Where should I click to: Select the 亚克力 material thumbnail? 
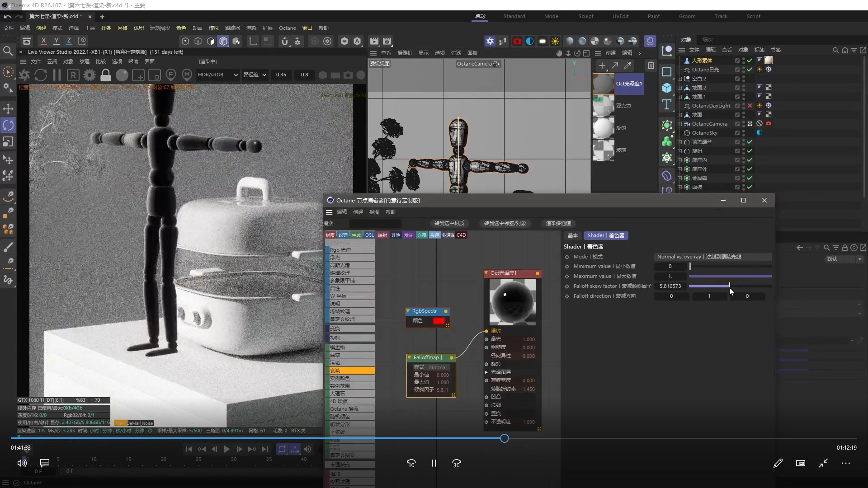pyautogui.click(x=603, y=106)
